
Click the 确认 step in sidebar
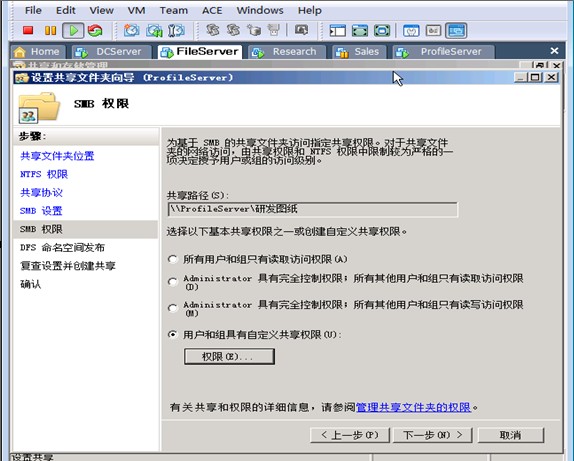30,284
